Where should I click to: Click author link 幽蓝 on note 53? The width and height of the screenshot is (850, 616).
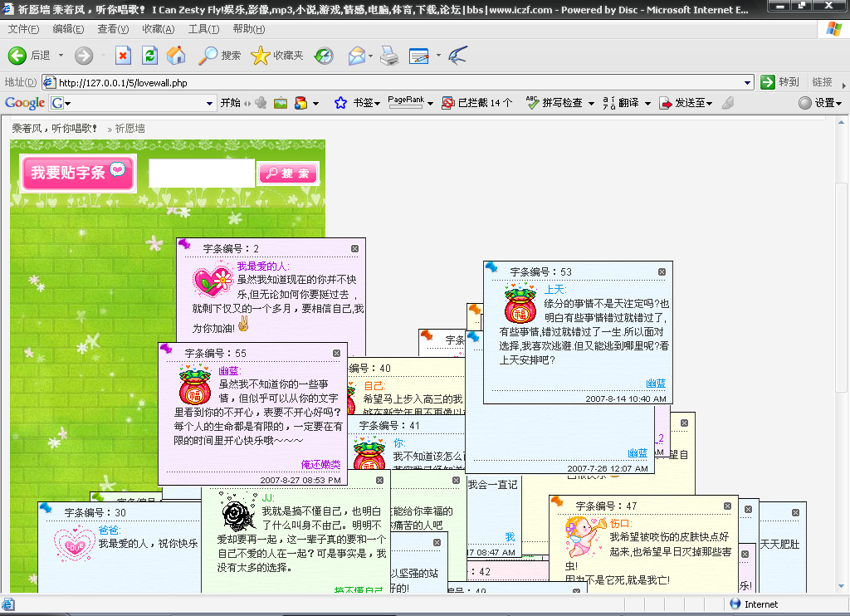point(656,384)
